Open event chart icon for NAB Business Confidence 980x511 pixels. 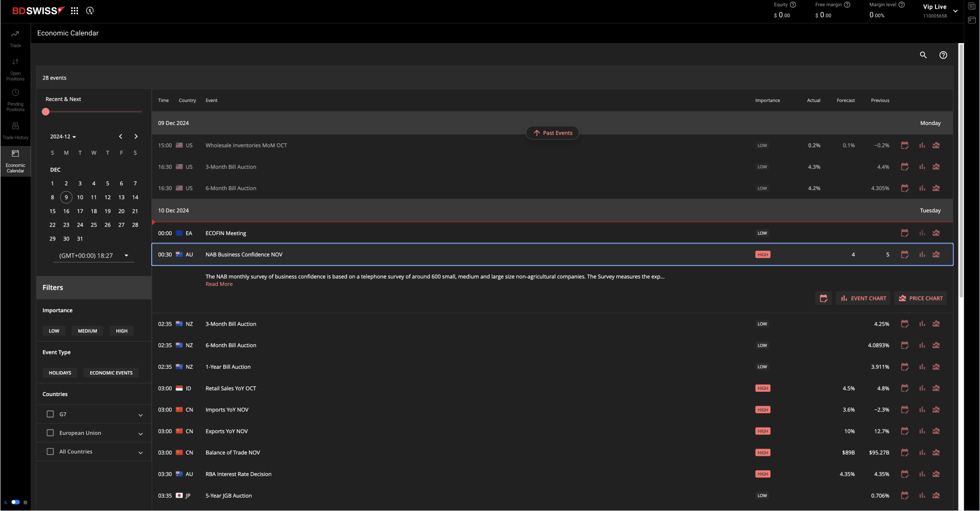922,255
